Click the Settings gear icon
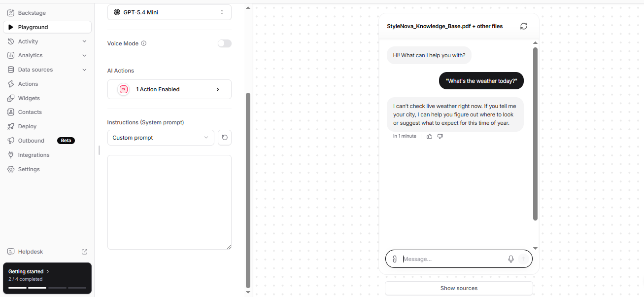 pos(11,169)
